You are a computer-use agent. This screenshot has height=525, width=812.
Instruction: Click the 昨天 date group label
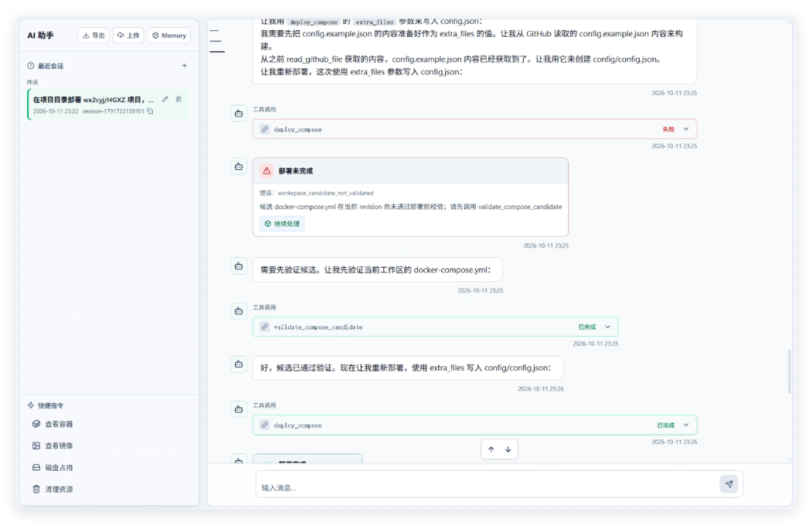coord(32,83)
